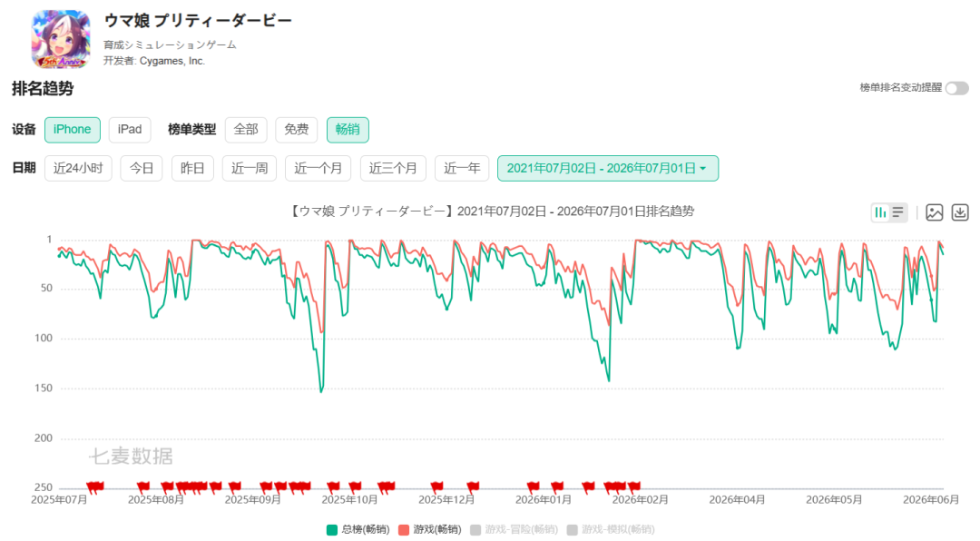The width and height of the screenshot is (980, 541).
Task: Choose the 全部 chart type
Action: click(246, 130)
